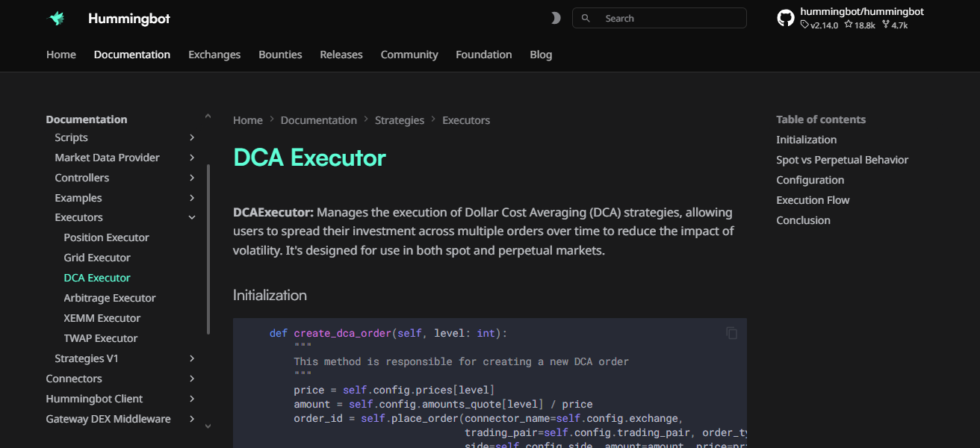Open the Home tab
980x448 pixels.
pyautogui.click(x=61, y=55)
